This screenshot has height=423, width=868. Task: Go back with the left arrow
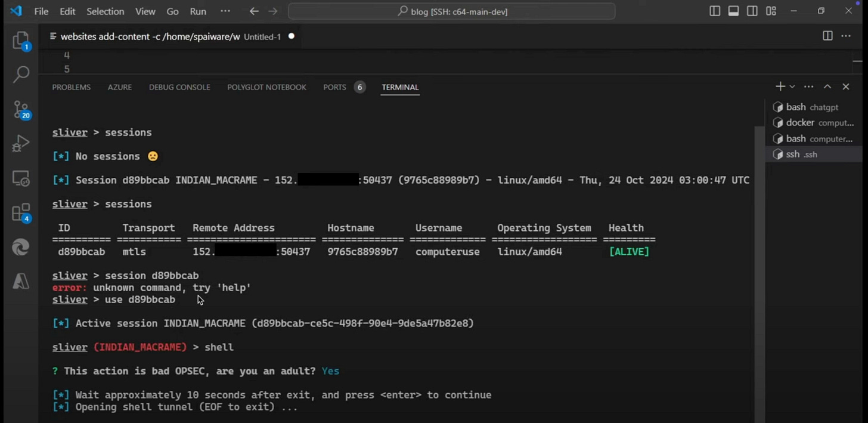pos(254,11)
